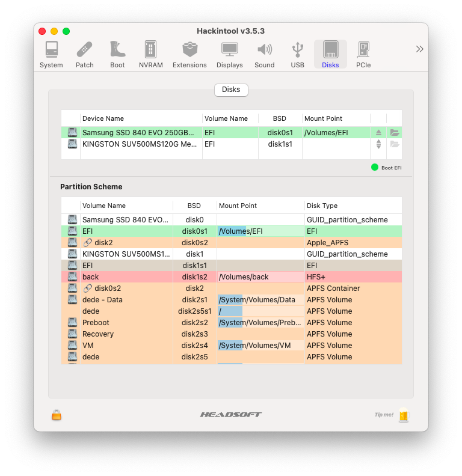Open the Extensions toolbar section

click(189, 55)
